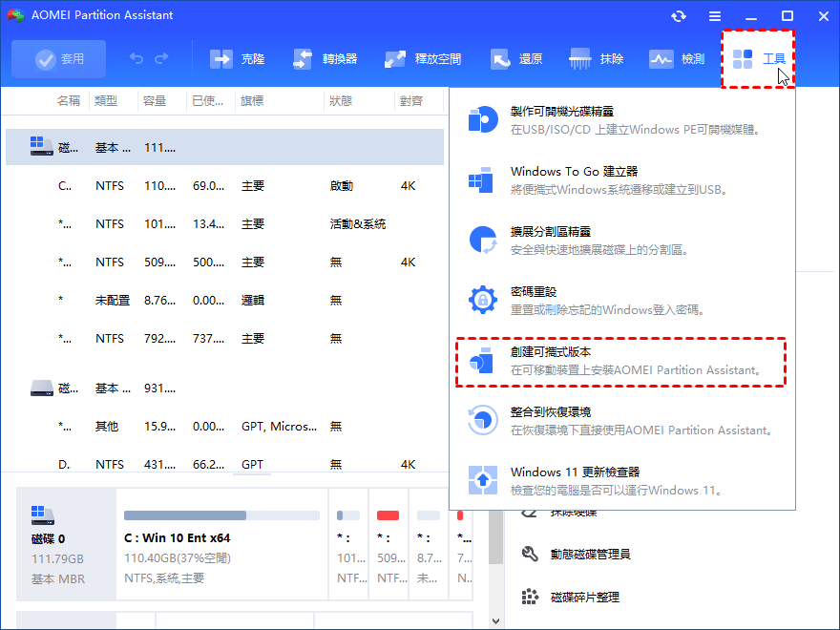Image resolution: width=840 pixels, height=630 pixels.
Task: Click the password reset gear-lock icon
Action: [483, 300]
